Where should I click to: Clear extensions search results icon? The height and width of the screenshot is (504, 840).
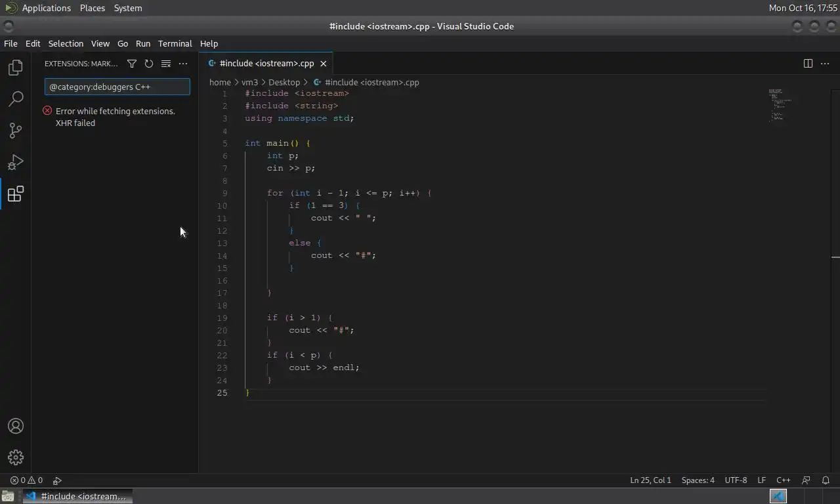(166, 64)
